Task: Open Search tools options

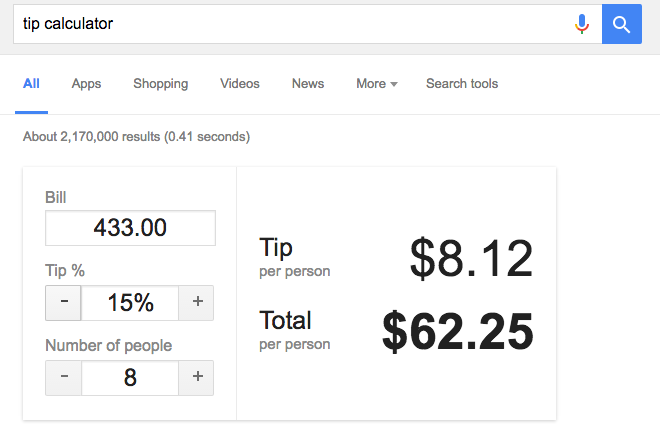Action: (462, 84)
